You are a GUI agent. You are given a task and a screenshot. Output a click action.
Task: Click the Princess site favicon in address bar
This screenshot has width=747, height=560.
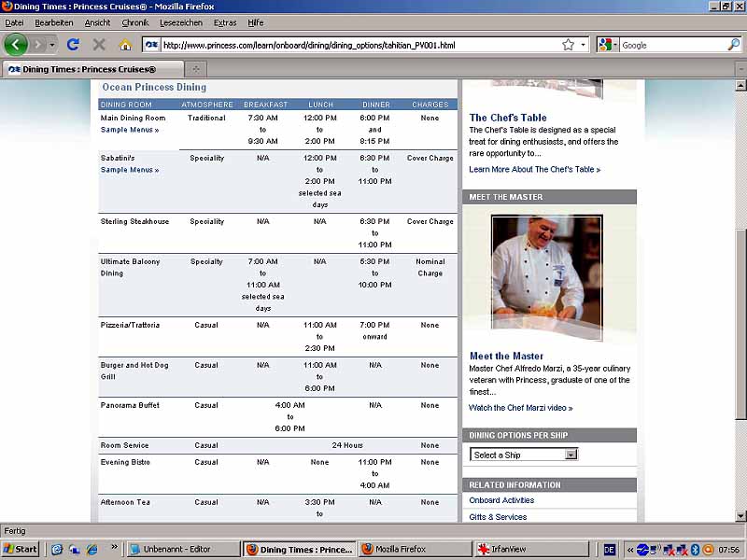point(151,45)
